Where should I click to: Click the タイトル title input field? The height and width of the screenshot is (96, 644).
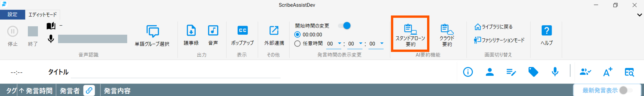[175, 72]
